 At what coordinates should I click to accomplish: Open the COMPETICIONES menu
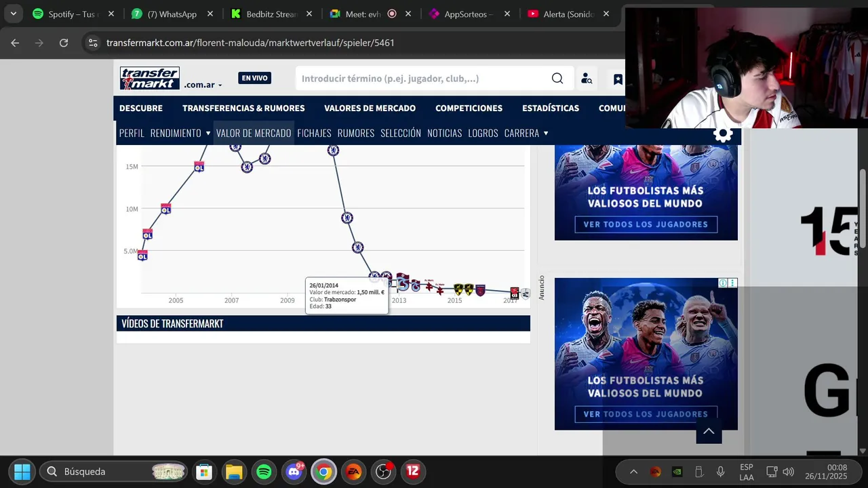pos(469,108)
